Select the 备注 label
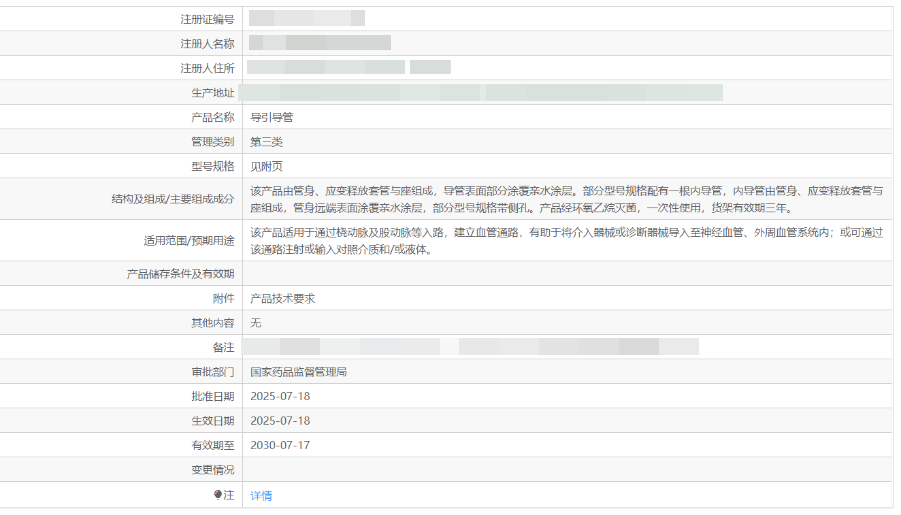This screenshot has width=901, height=515. click(x=224, y=348)
